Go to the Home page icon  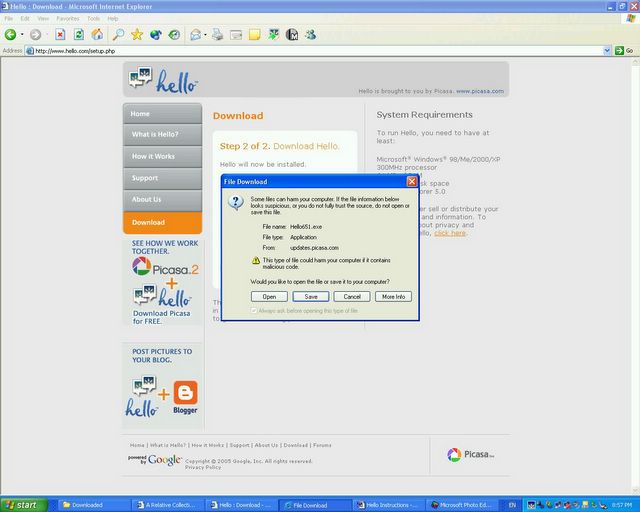click(97, 35)
